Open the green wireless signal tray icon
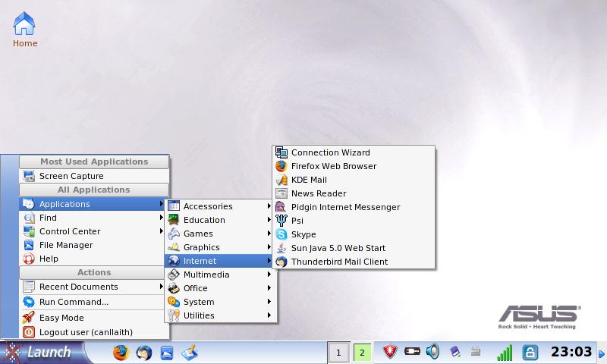Screen dimensions: 607x364 505,352
